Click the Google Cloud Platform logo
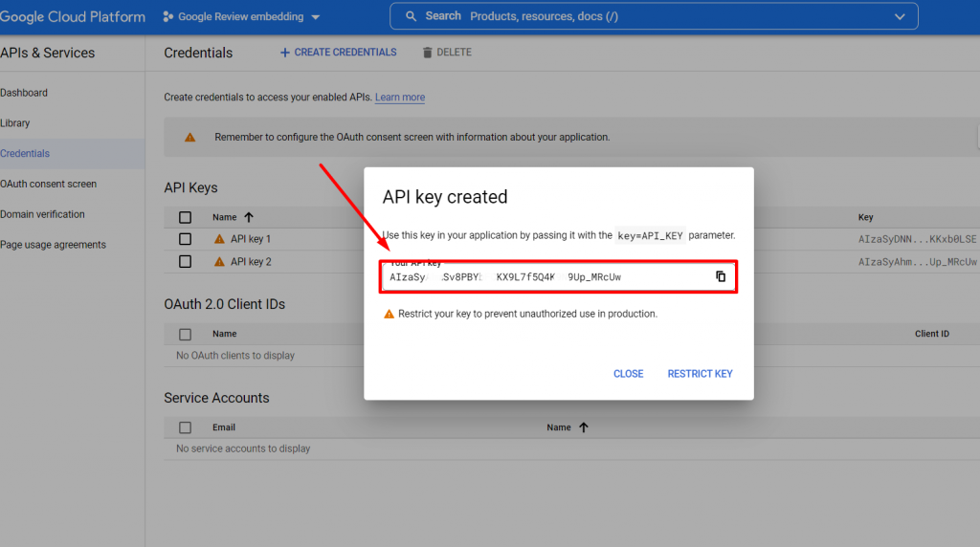 (73, 17)
